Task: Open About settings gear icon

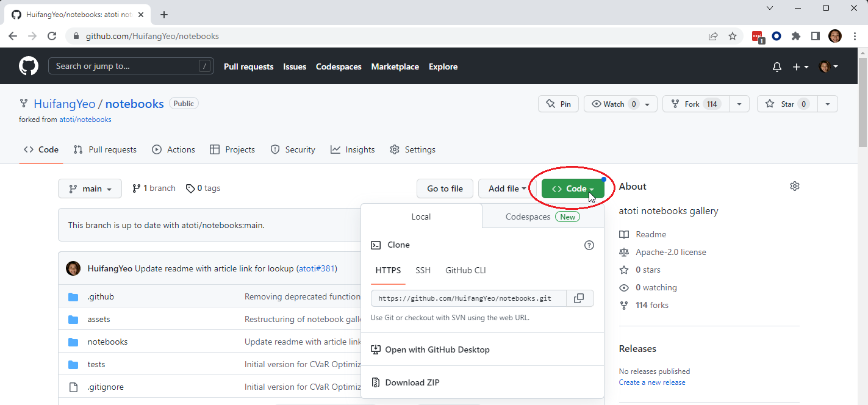Action: (x=795, y=186)
